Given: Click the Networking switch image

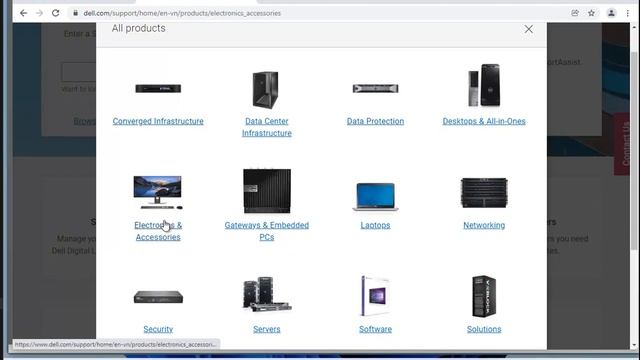Looking at the screenshot, I should click(x=484, y=193).
